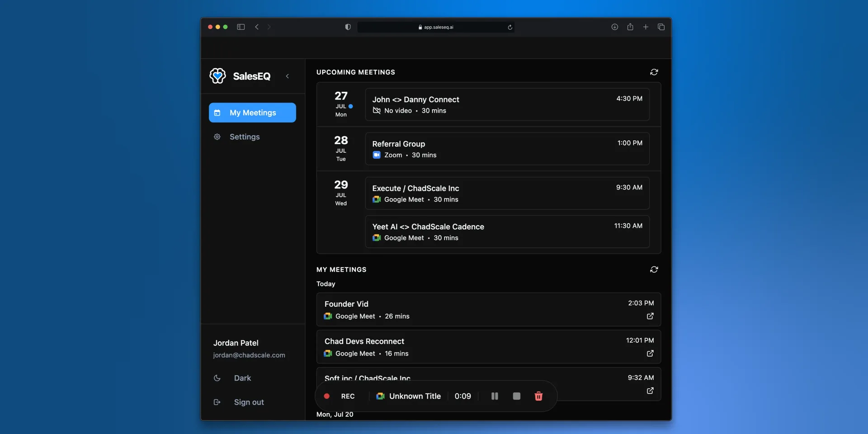The height and width of the screenshot is (434, 868).
Task: Click the Google Meet icon on Yeet AI meeting
Action: point(377,238)
